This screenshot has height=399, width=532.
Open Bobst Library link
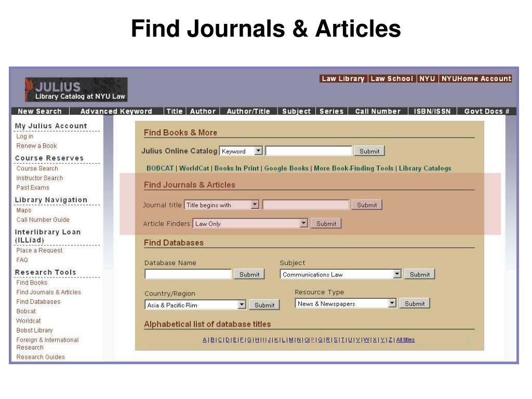tap(34, 330)
